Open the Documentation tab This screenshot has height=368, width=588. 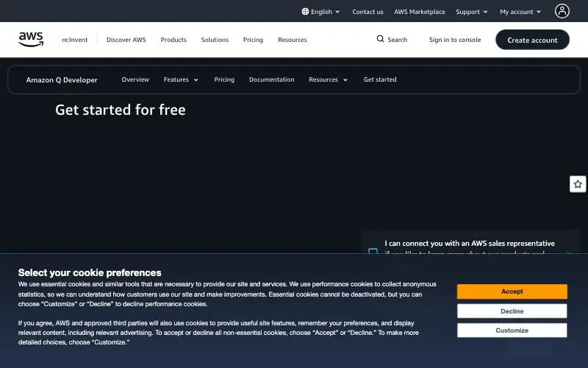click(x=271, y=79)
